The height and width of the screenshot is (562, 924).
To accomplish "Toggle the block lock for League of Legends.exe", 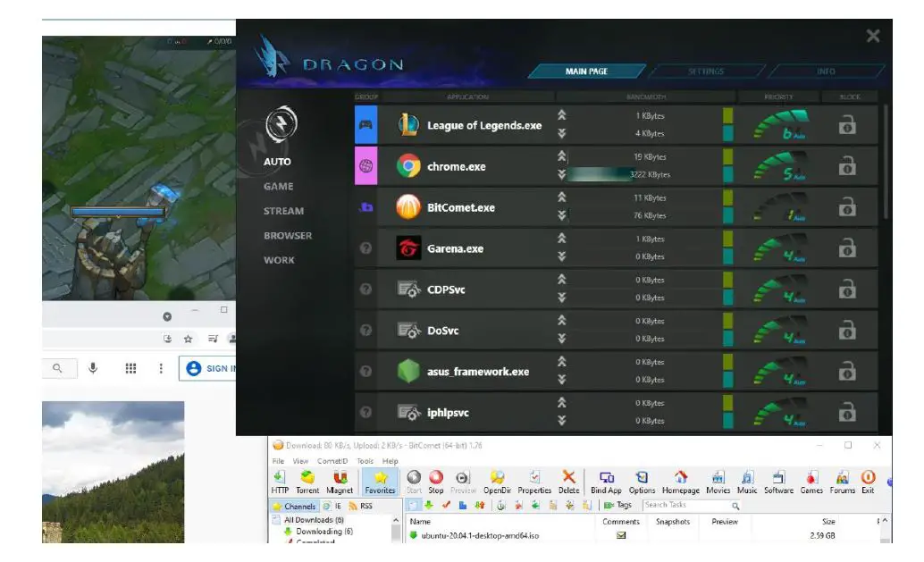I will coord(846,125).
